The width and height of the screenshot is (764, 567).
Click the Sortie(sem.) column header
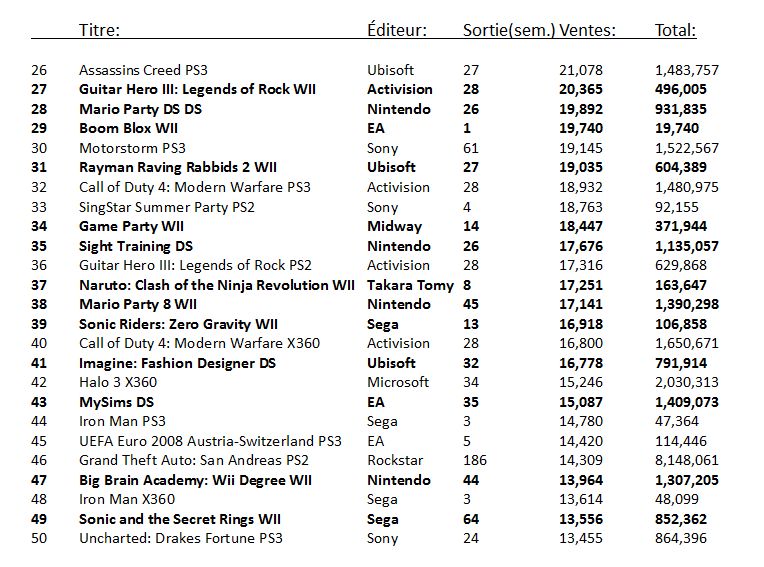tap(509, 30)
